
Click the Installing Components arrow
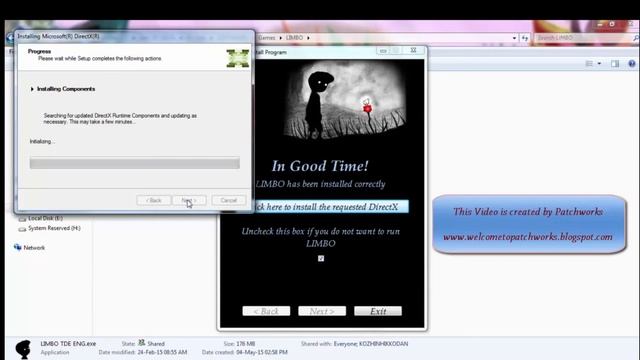[x=32, y=89]
